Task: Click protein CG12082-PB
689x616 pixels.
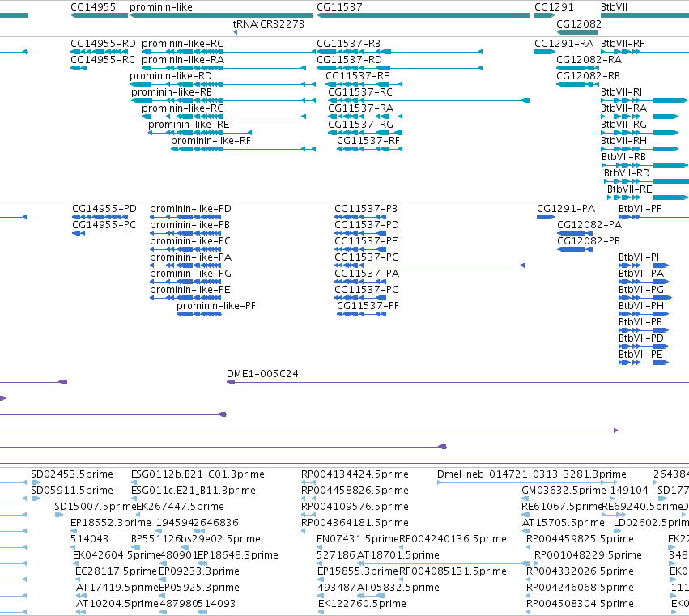Action: coord(589,241)
